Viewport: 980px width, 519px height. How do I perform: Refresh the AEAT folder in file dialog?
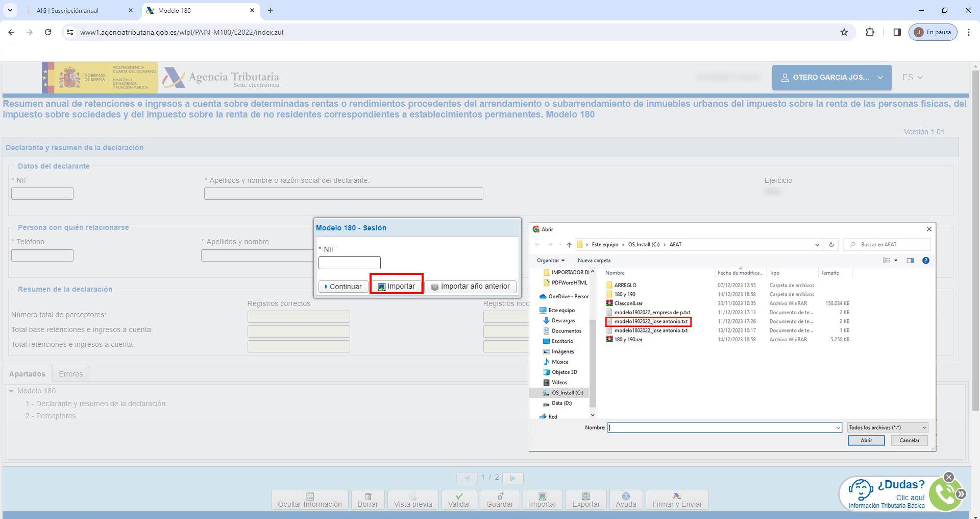point(831,245)
